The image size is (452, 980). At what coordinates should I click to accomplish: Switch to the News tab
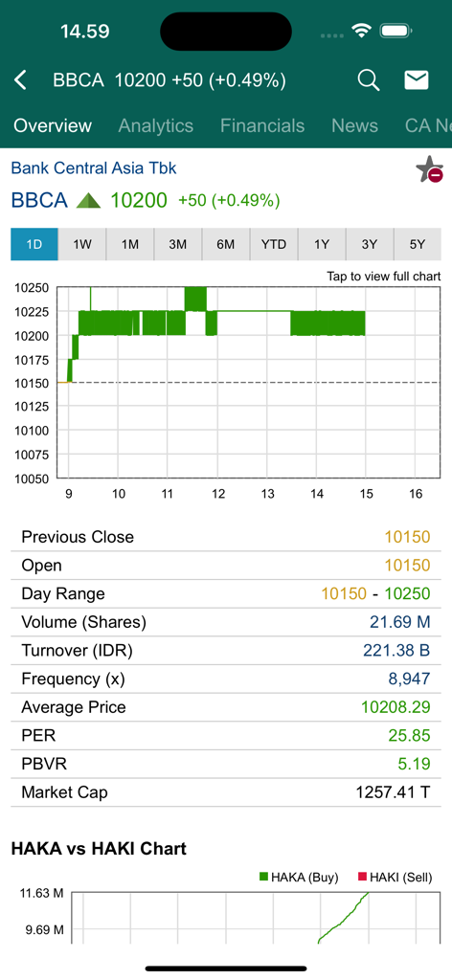[x=354, y=125]
